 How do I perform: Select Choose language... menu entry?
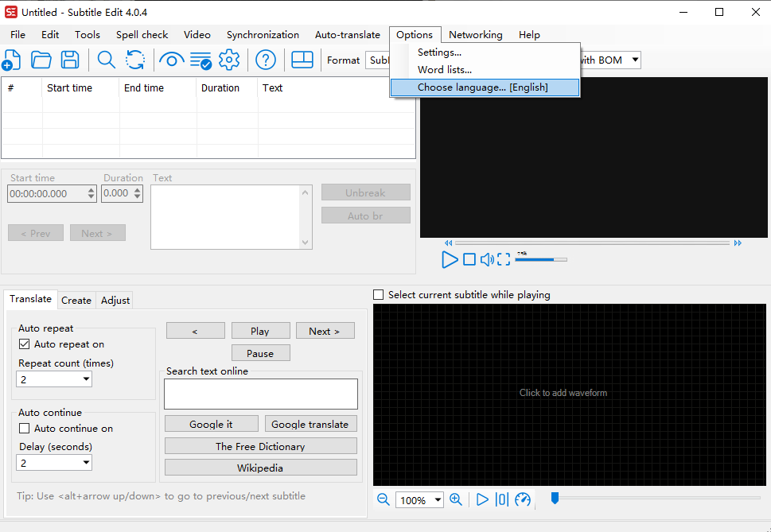pyautogui.click(x=483, y=87)
